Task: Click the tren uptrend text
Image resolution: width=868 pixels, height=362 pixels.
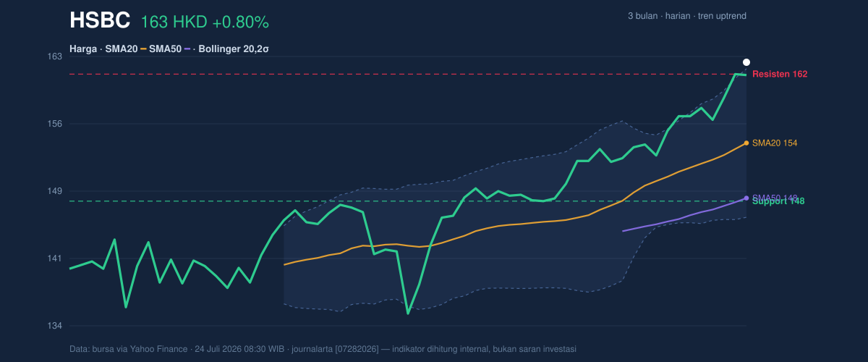Action: click(x=722, y=16)
